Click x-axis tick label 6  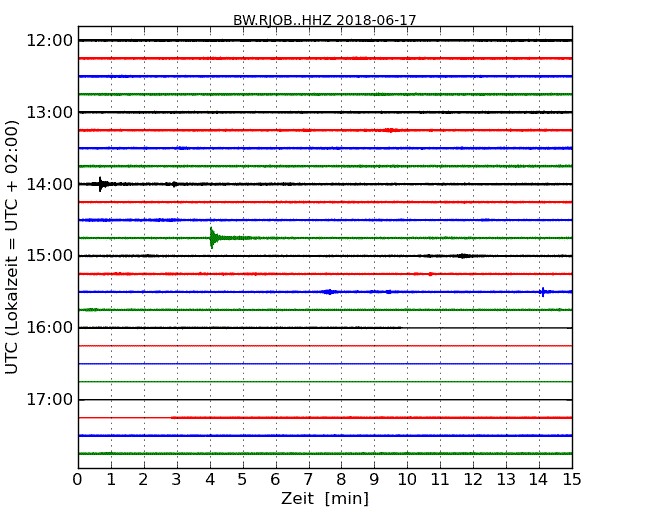(275, 480)
